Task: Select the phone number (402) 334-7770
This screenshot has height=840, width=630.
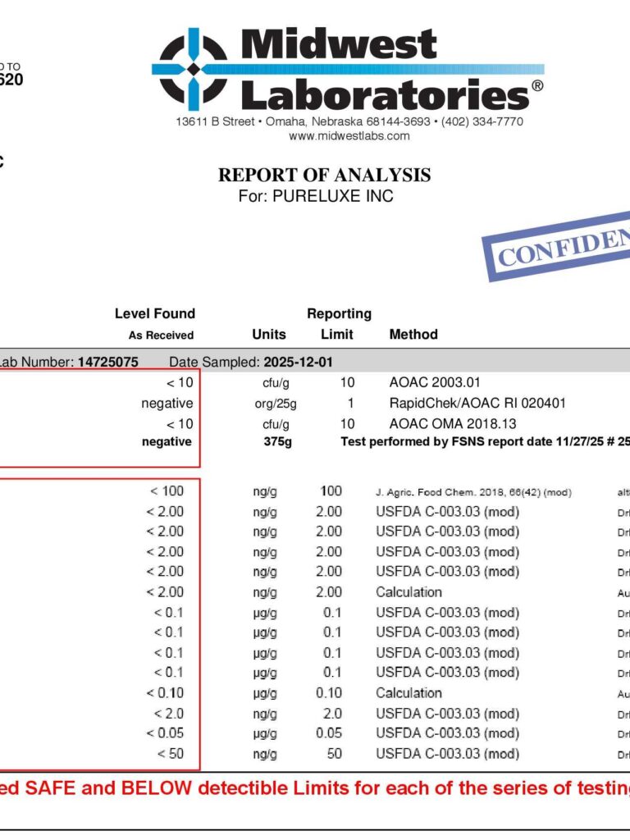Action: (482, 121)
